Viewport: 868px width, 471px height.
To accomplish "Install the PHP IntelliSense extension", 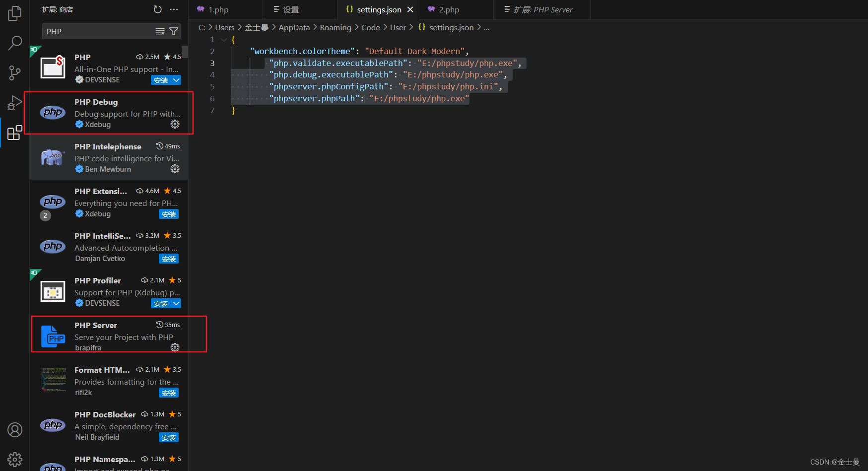I will click(x=169, y=259).
